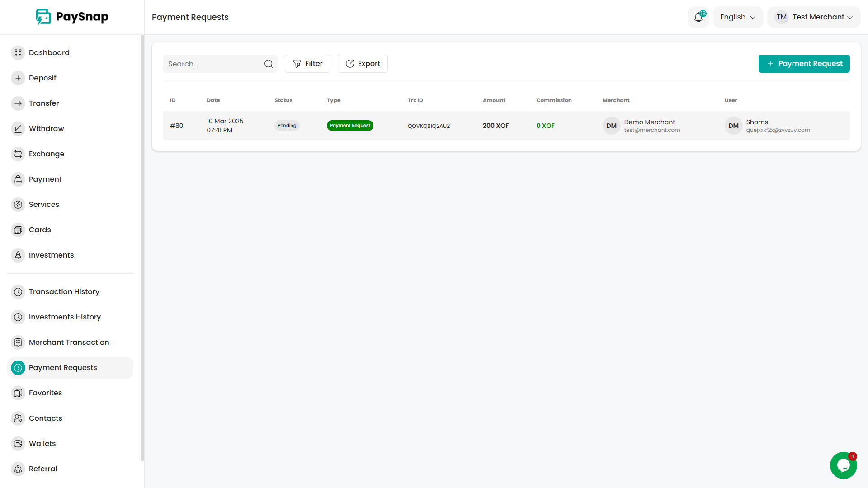Go to Transaction History page
868x488 pixels.
pos(64,291)
